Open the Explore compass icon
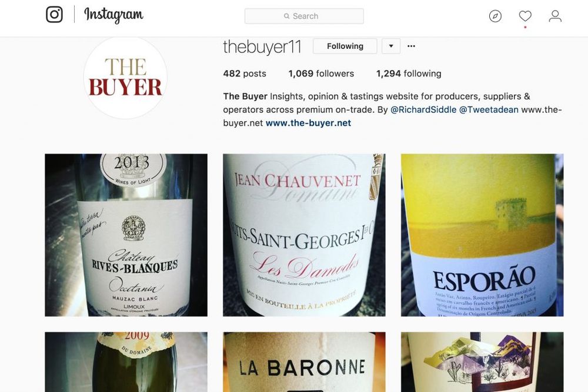 [x=495, y=16]
